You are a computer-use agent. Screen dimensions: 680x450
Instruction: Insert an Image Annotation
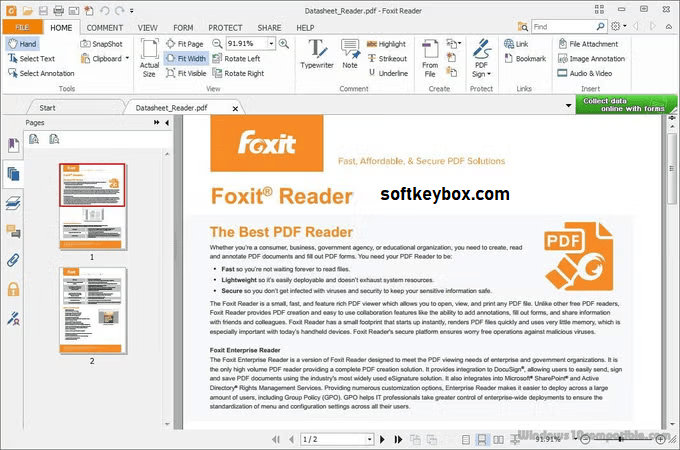tap(592, 59)
